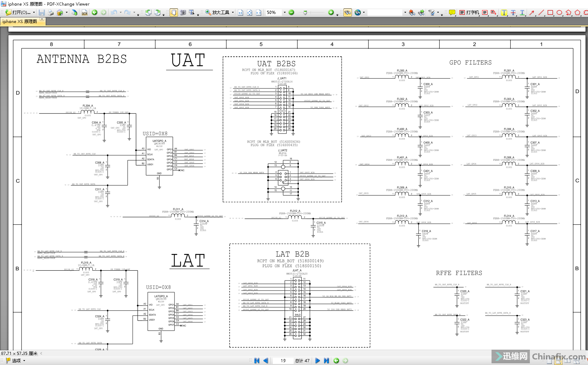
Task: Close the iphone XS 原理图 tab
Action: 42,19
